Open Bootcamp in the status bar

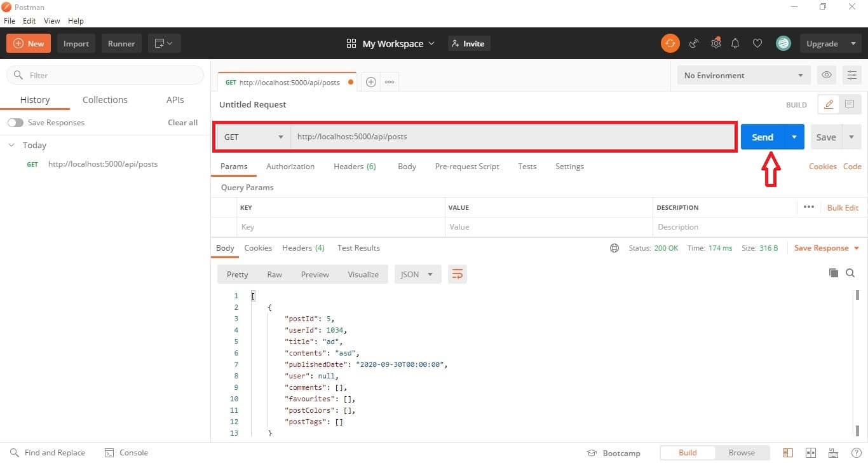coord(613,453)
